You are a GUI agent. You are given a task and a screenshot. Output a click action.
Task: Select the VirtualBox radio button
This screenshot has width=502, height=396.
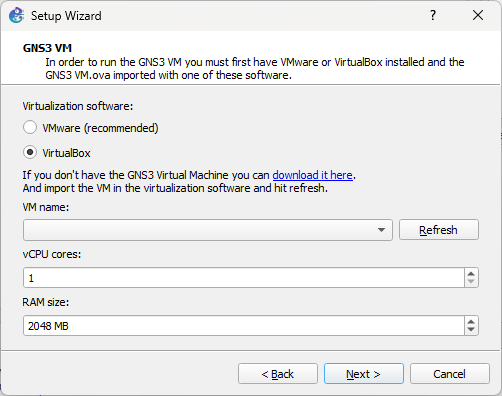30,152
